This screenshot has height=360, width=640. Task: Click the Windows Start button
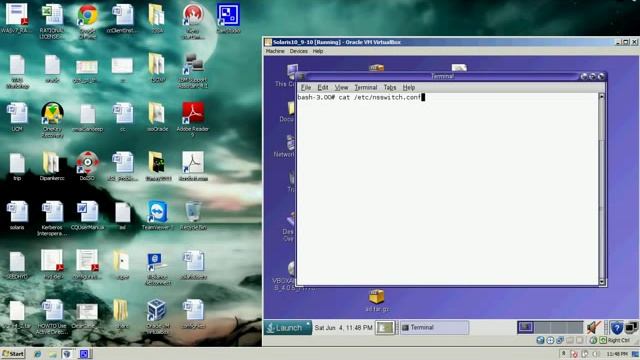[x=13, y=354]
